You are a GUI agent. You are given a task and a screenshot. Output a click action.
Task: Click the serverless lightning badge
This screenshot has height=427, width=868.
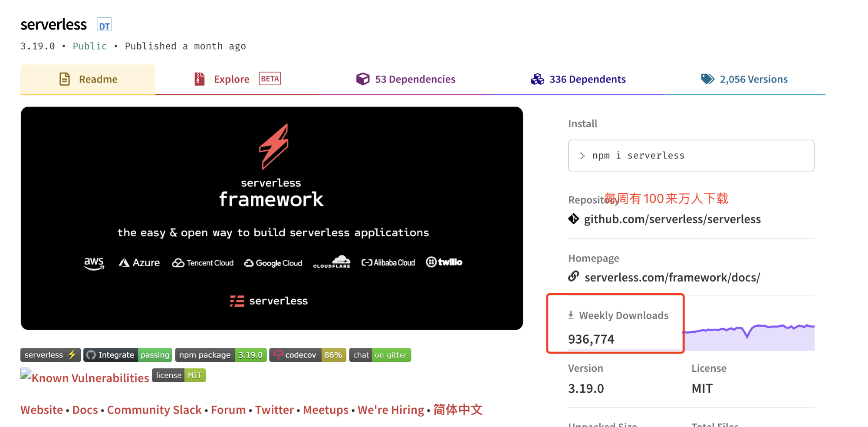50,355
